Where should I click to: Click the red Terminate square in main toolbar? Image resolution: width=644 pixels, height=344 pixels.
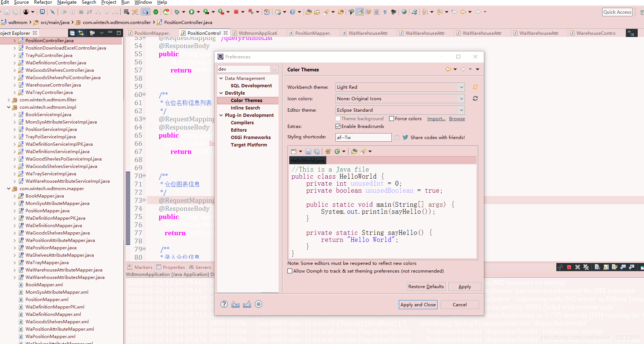(x=236, y=12)
